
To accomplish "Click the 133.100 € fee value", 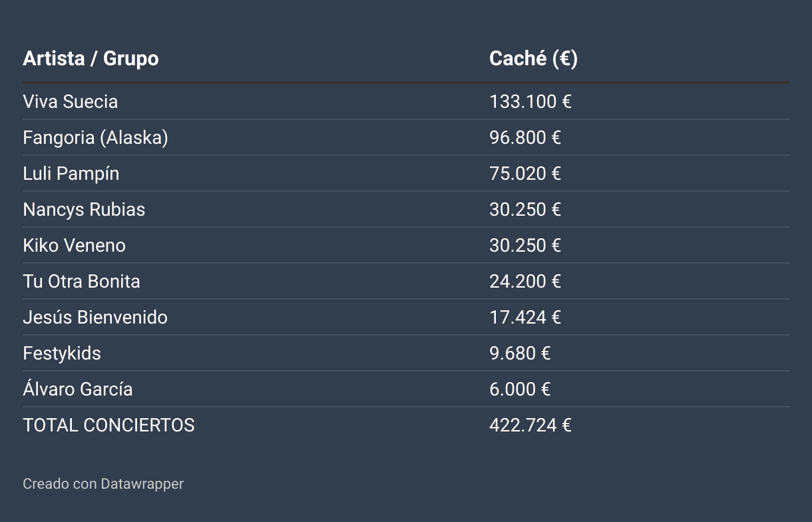I will tap(530, 102).
